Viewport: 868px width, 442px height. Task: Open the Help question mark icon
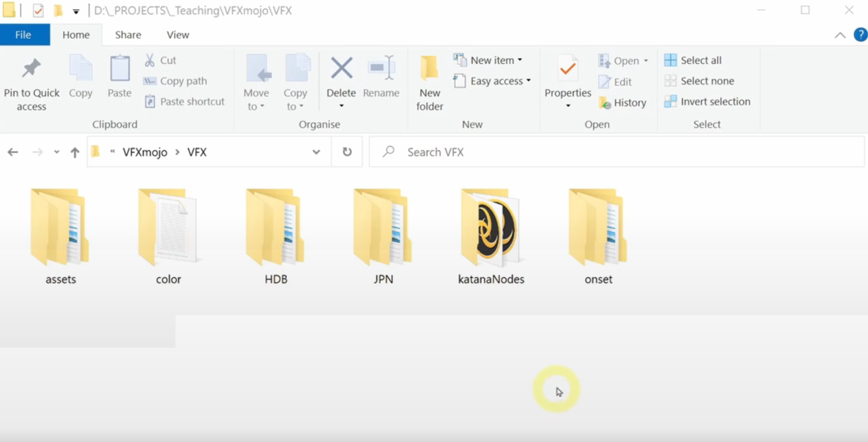click(860, 35)
